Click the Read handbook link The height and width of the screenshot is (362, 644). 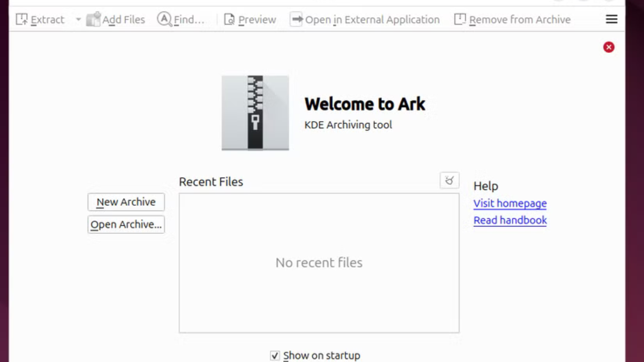point(510,220)
